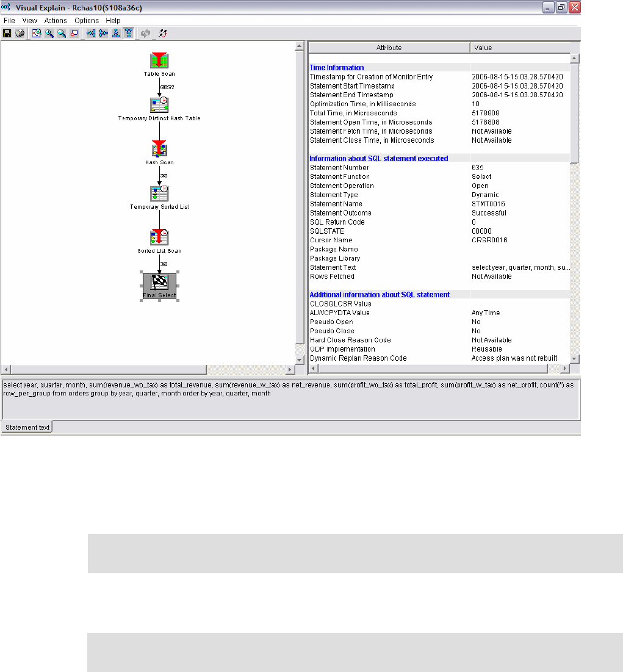Select the Temporary Sorted List node icon
The height and width of the screenshot is (672, 623).
coord(159,193)
